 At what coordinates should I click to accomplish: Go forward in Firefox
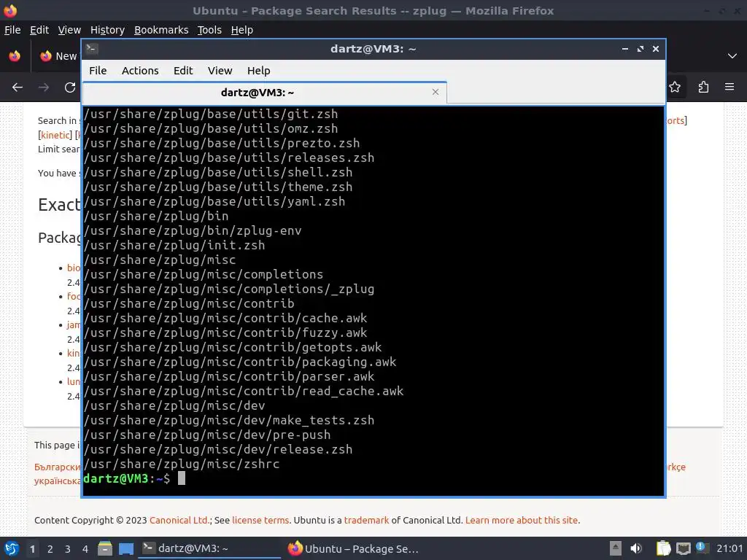(43, 87)
